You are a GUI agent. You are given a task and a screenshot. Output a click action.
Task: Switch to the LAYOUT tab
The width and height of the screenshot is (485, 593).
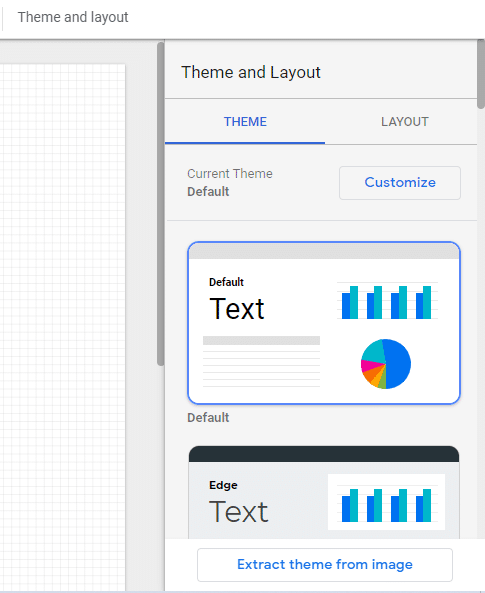pyautogui.click(x=404, y=122)
